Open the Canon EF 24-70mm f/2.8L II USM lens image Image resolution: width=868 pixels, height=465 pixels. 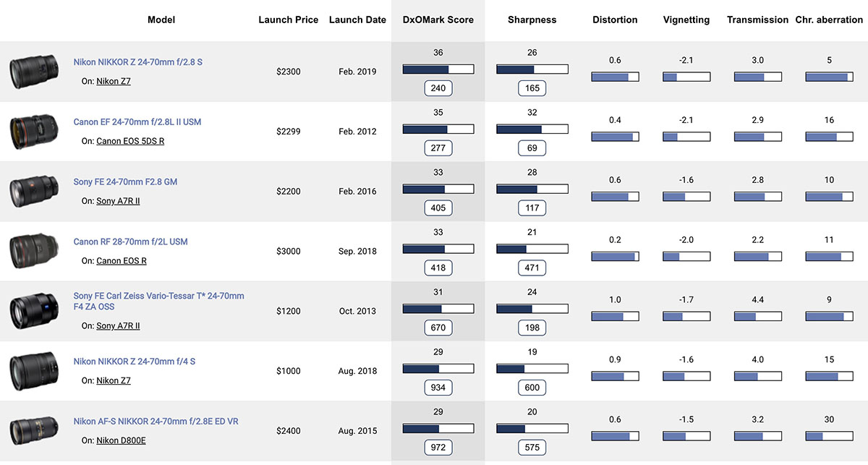tap(33, 132)
